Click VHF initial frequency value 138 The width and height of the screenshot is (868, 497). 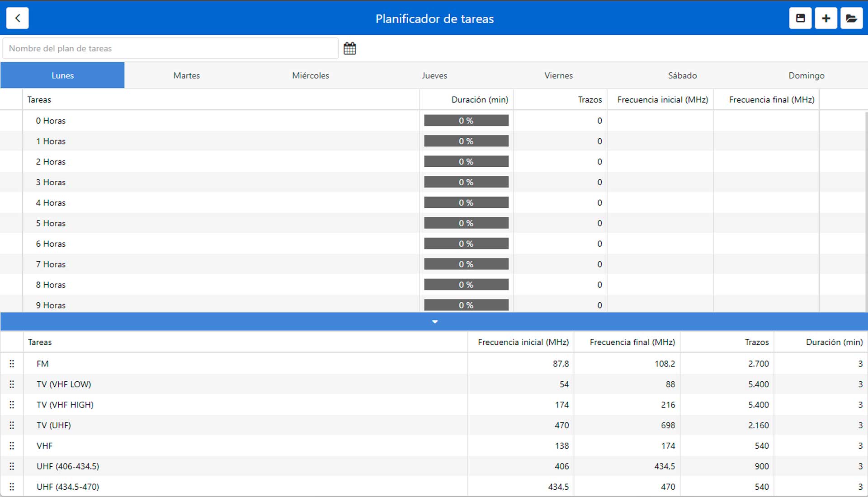pos(562,445)
